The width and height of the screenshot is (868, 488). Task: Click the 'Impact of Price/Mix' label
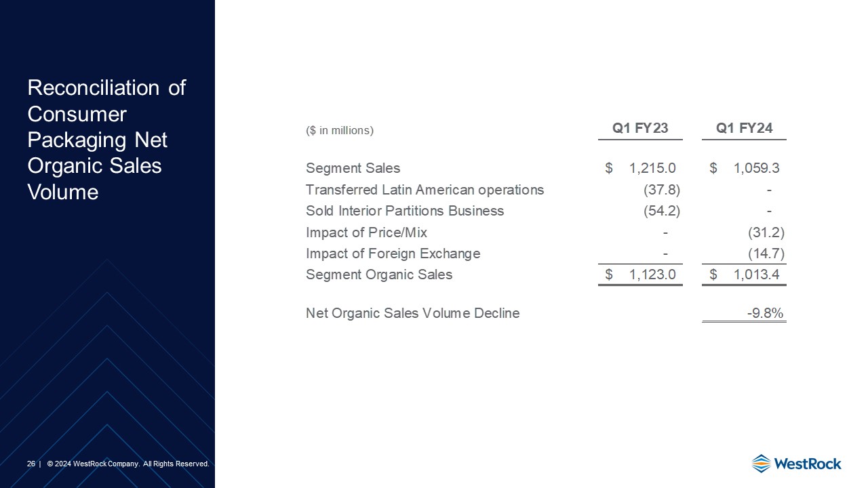coord(366,232)
